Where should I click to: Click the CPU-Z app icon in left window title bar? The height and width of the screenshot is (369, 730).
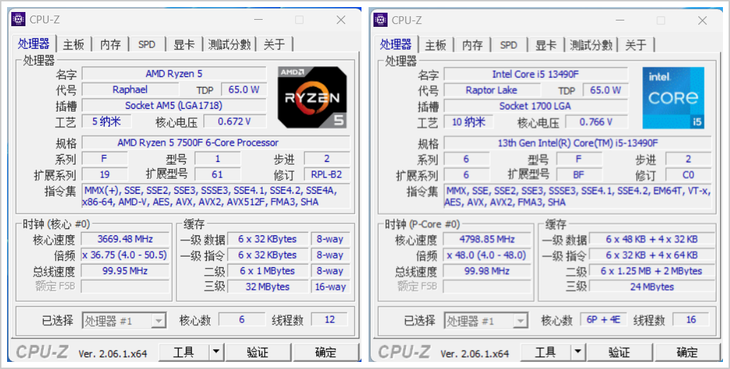[x=18, y=20]
